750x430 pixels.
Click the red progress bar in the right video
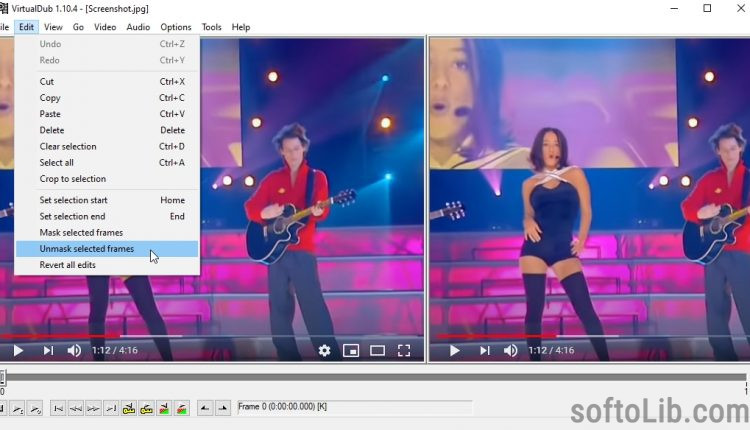496,336
